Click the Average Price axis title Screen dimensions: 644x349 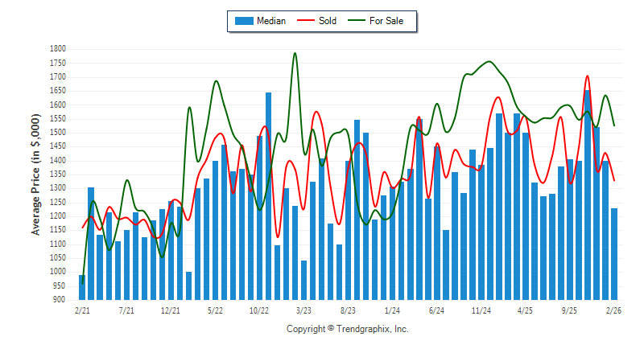[x=35, y=174]
